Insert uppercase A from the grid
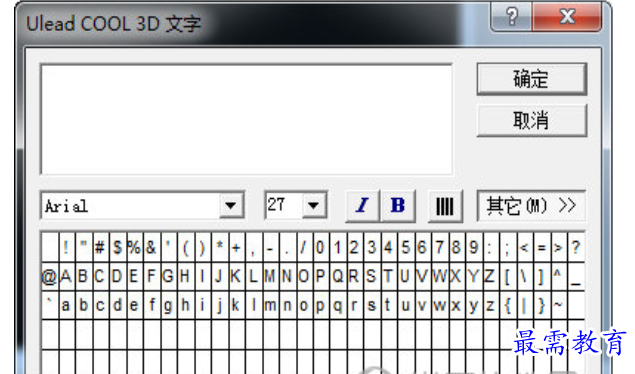635x374 pixels. pyautogui.click(x=66, y=276)
